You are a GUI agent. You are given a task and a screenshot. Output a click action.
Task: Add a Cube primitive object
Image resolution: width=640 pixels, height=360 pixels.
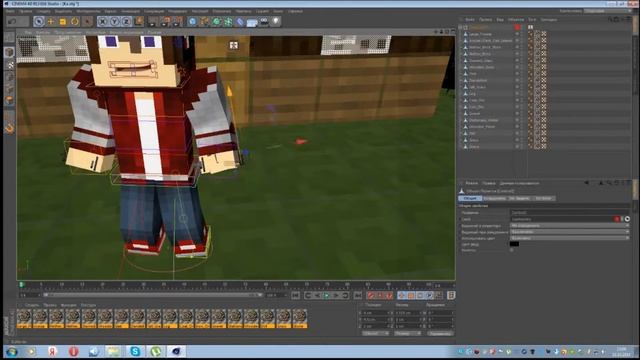tap(192, 21)
